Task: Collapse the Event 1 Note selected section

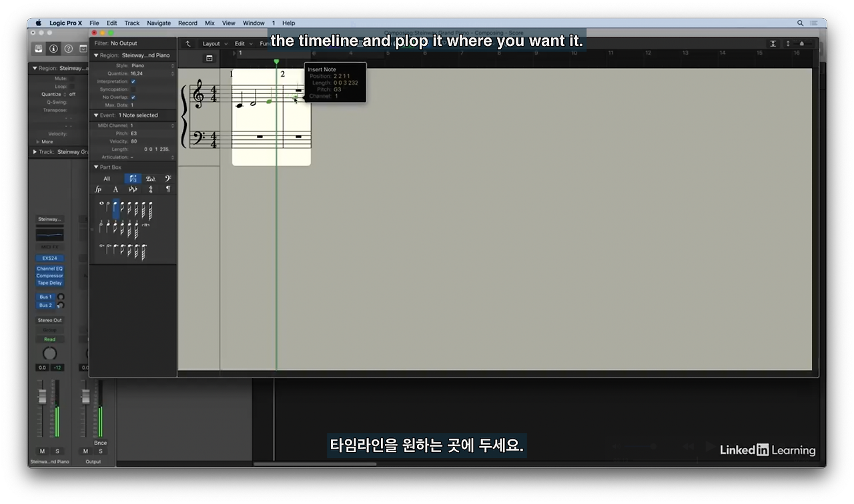Action: tap(96, 115)
